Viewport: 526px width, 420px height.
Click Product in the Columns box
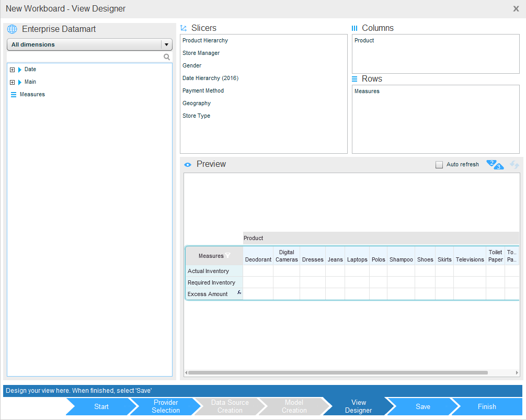(364, 41)
